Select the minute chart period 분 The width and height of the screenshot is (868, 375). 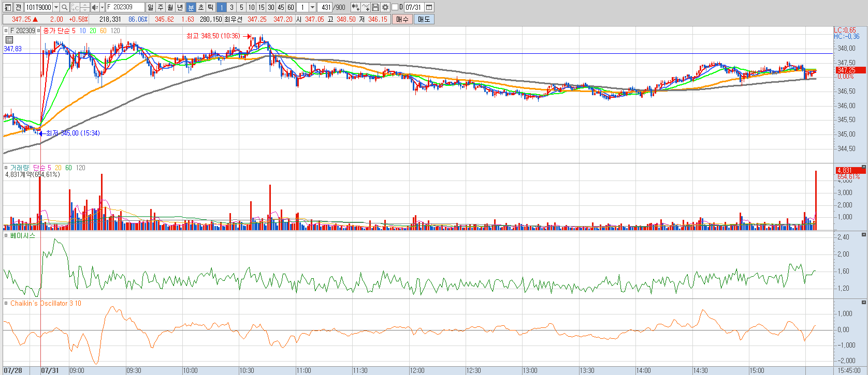[191, 7]
